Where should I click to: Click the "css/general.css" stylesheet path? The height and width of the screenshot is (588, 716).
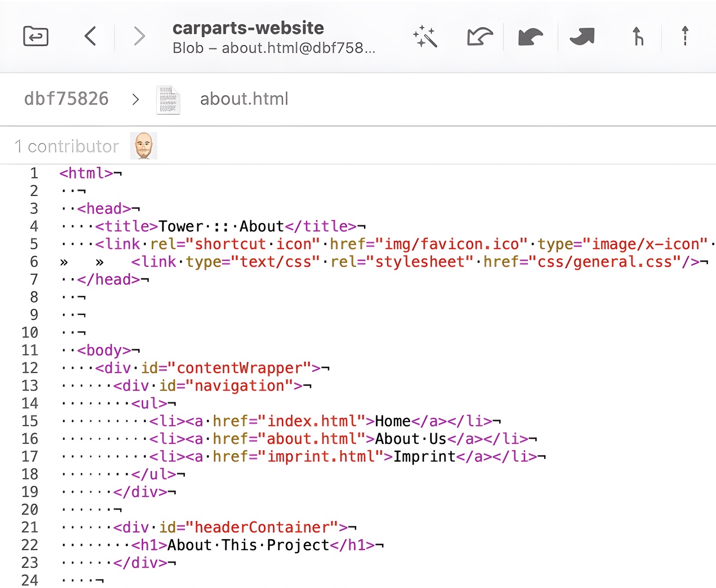tap(605, 262)
